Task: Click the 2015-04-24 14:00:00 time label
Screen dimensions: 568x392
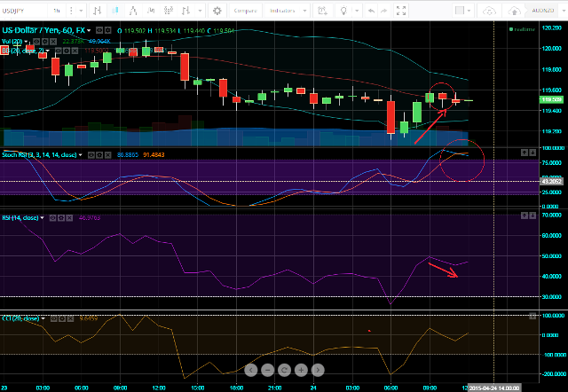Action: (x=494, y=388)
